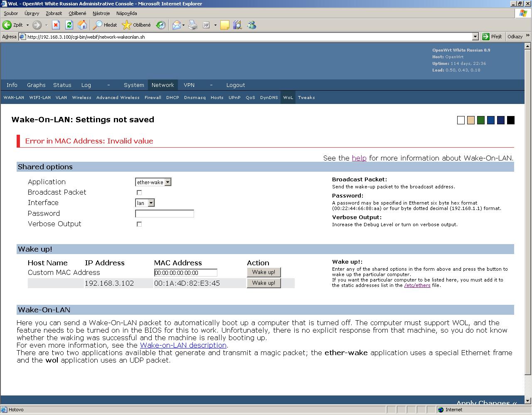The image size is (532, 415).
Task: Go to the Status tab
Action: (62, 85)
